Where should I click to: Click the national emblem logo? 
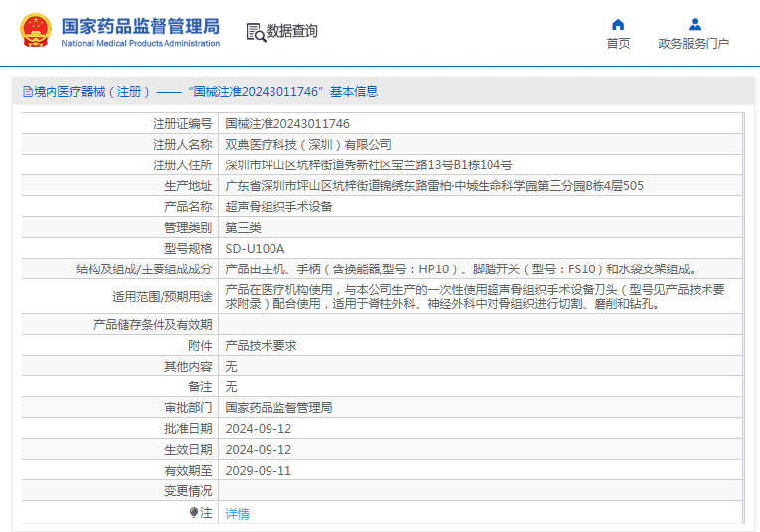point(36,30)
